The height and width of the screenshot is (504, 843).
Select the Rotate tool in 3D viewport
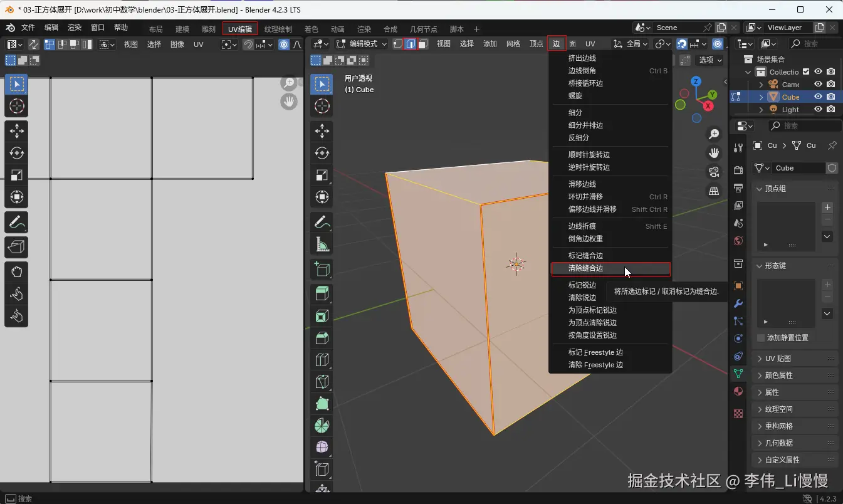click(x=322, y=152)
